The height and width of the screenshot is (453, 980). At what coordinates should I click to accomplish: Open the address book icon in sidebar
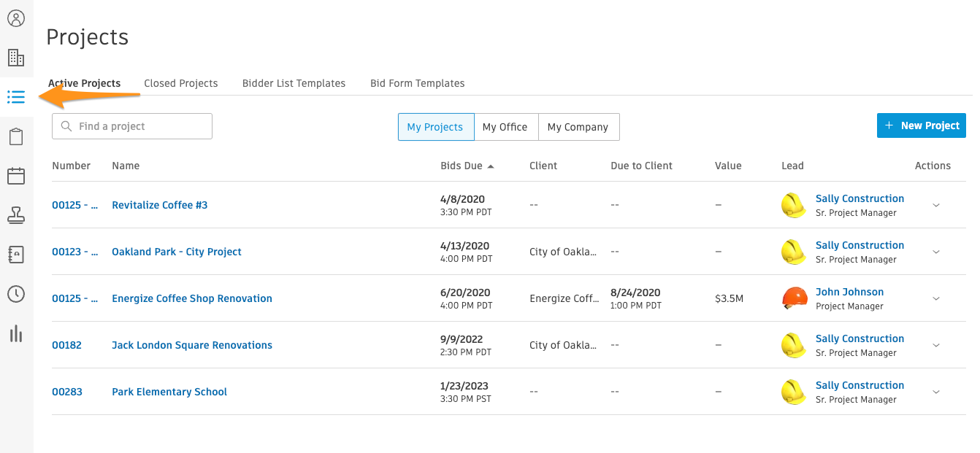coord(16,255)
